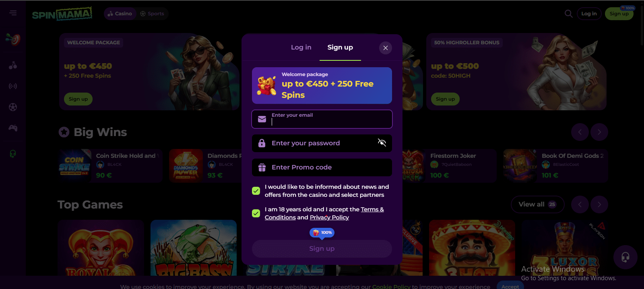Screen dimensions: 644x289
Task: Close the sign up dialog
Action: coord(386,48)
